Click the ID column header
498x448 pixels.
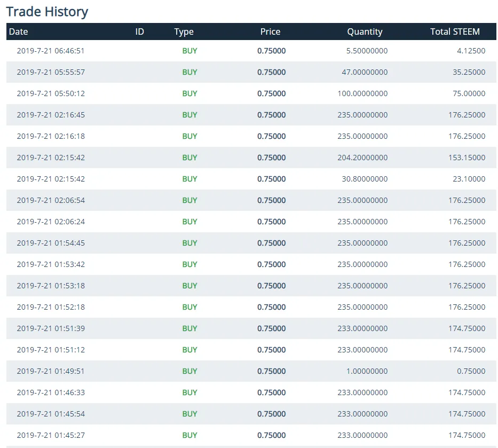click(139, 32)
